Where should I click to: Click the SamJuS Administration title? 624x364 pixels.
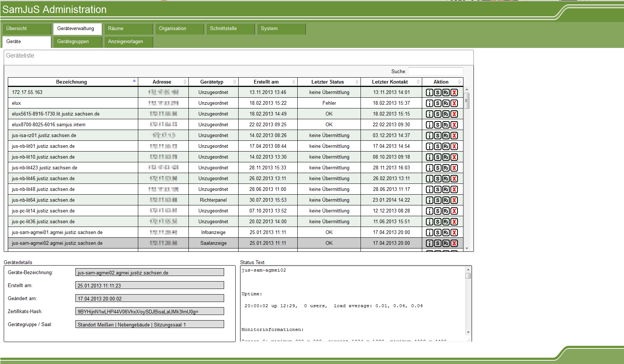tap(54, 10)
